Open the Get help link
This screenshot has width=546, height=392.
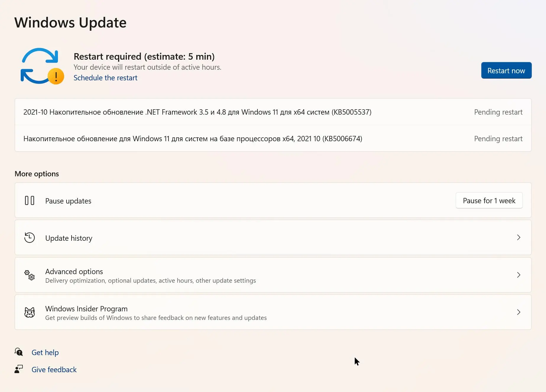[45, 352]
